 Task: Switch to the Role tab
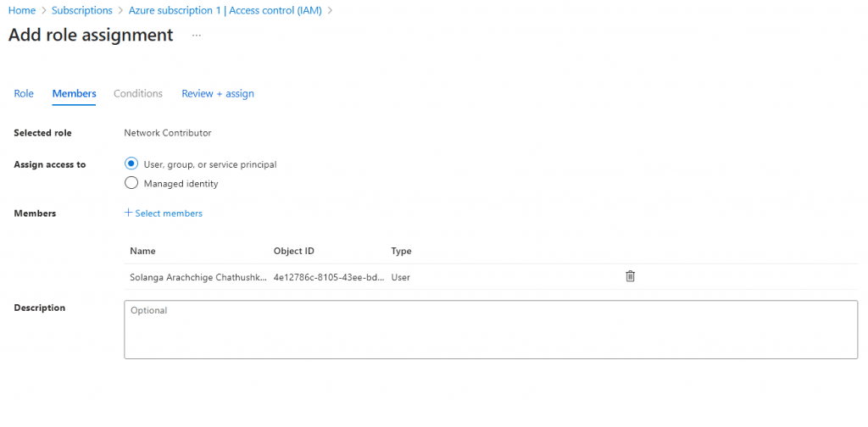24,93
